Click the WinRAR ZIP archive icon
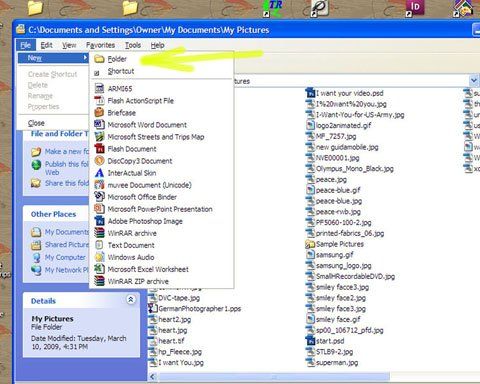This screenshot has width=480, height=384. click(99, 281)
